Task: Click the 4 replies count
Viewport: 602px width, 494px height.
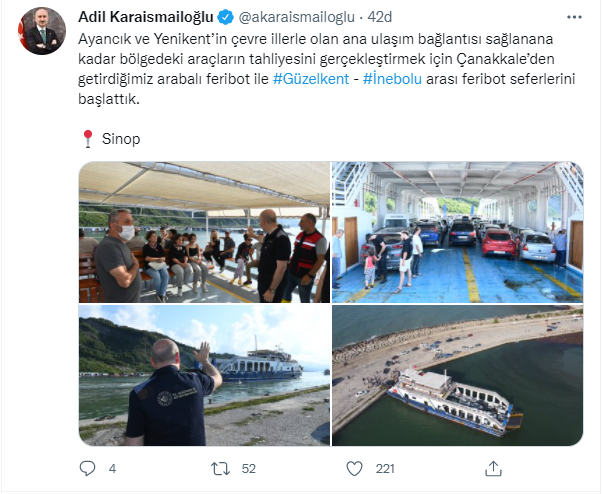Action: [x=112, y=469]
